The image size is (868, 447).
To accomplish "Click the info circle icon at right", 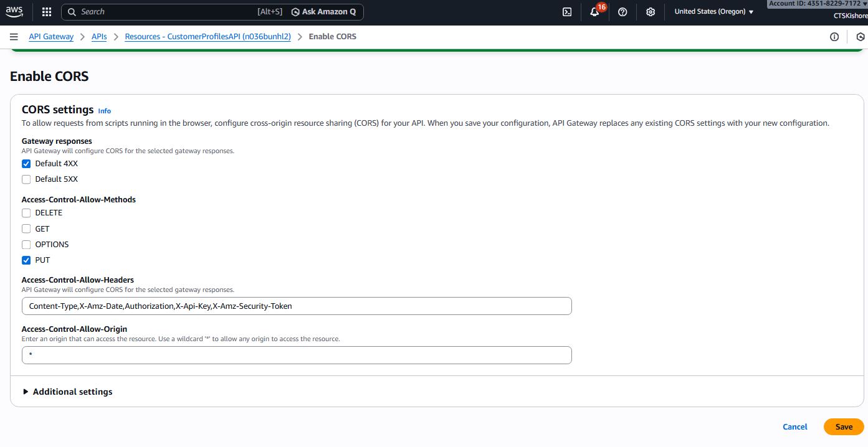I will 834,37.
